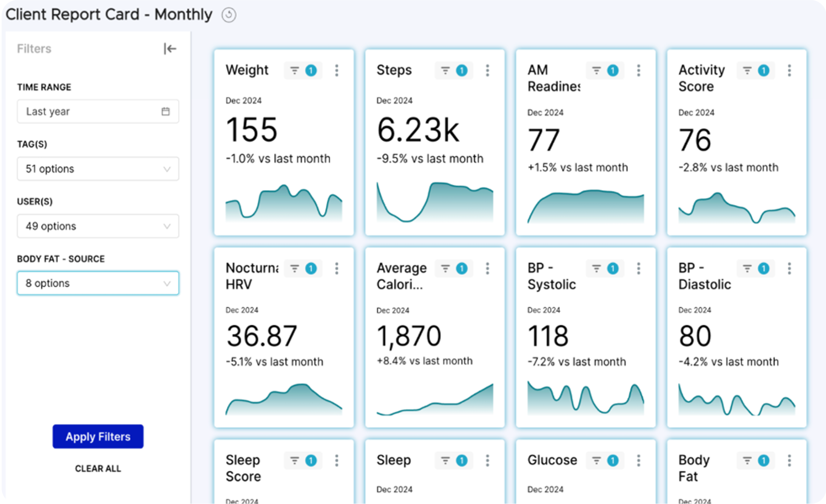Open the three-dot menu on Steps card

point(487,70)
